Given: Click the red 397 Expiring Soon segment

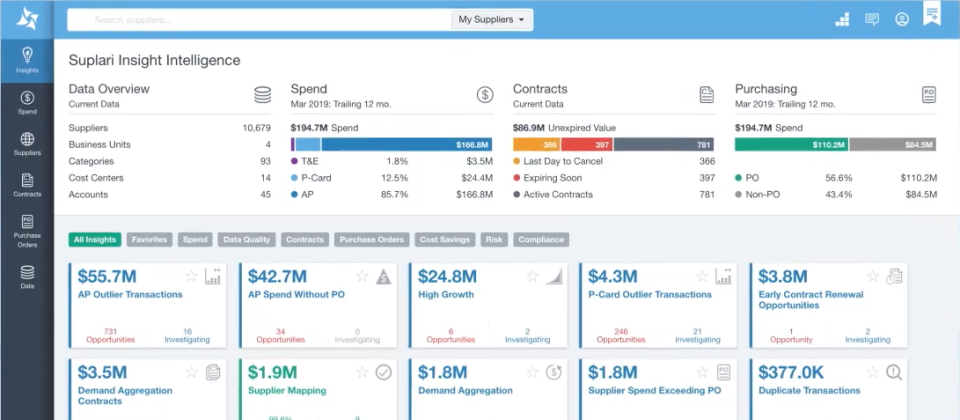Looking at the screenshot, I should pyautogui.click(x=587, y=144).
